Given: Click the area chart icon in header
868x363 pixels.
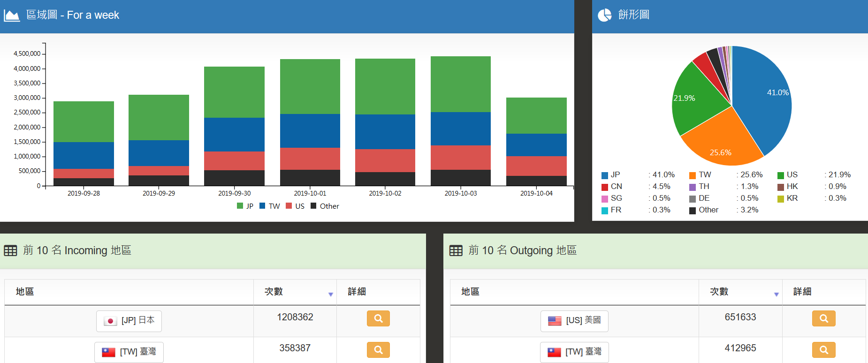Looking at the screenshot, I should pos(12,15).
